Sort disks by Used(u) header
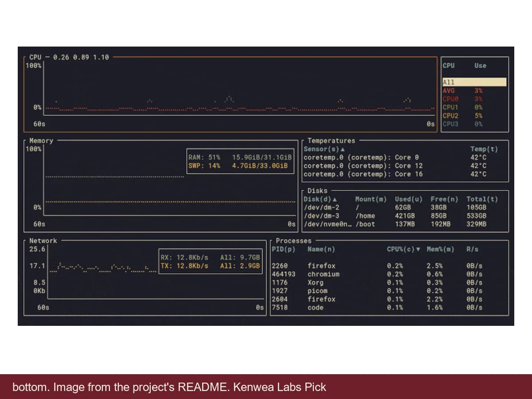532x399 pixels. 409,199
